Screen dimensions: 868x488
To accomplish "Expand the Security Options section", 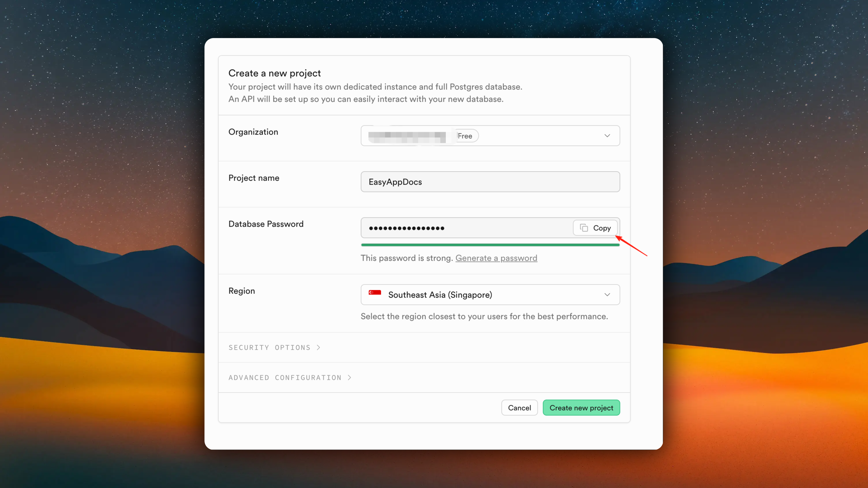I will [x=269, y=347].
